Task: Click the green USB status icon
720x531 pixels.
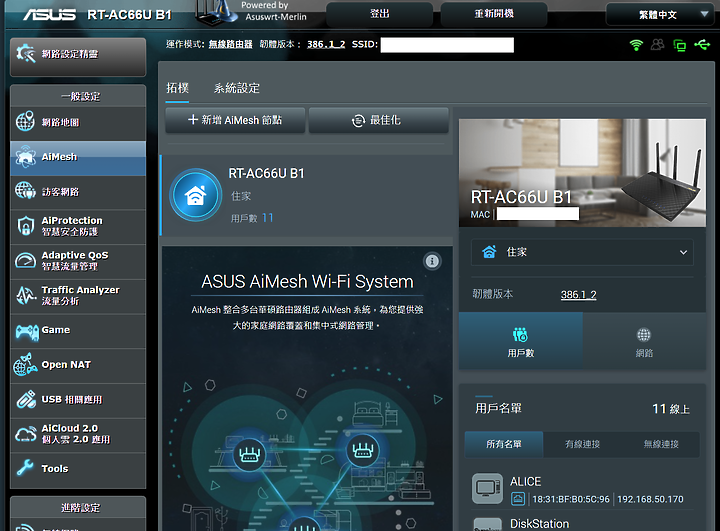Action: tap(702, 45)
